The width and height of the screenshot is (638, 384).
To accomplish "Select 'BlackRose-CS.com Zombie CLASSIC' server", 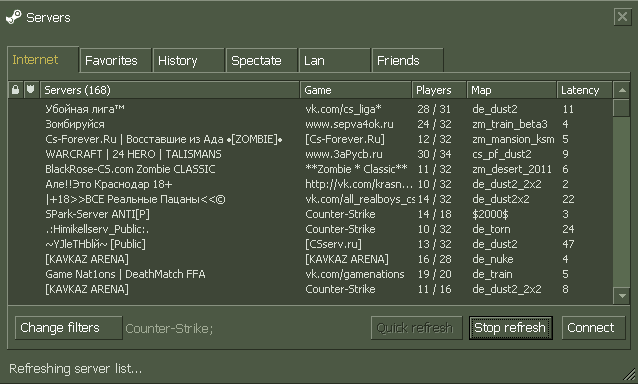I will [310, 169].
